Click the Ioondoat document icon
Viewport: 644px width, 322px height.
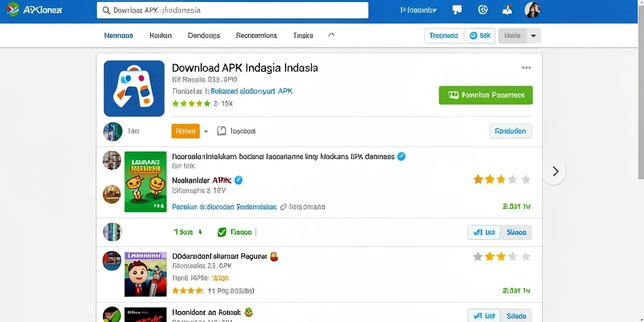pos(221,131)
